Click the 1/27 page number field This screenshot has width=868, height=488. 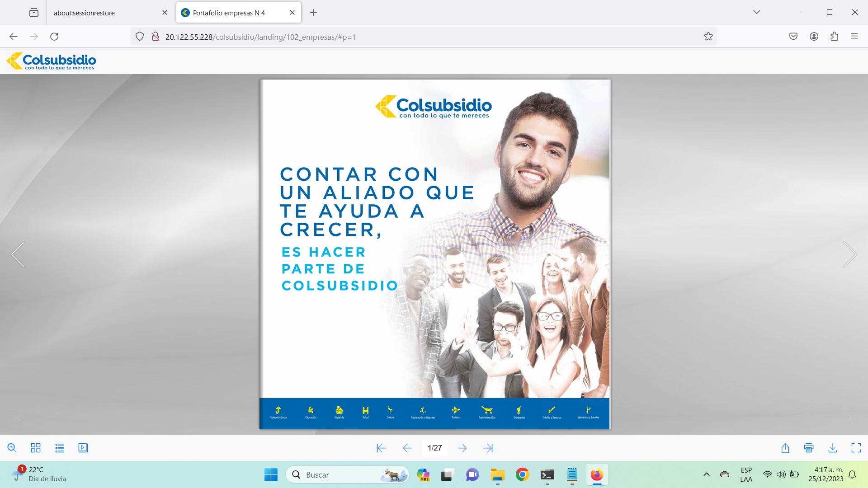[x=434, y=448]
